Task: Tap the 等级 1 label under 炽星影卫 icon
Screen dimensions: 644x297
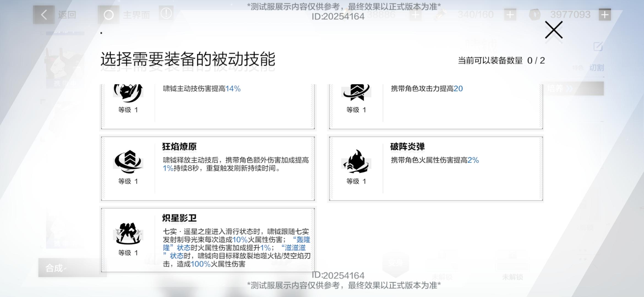Action: (x=128, y=253)
